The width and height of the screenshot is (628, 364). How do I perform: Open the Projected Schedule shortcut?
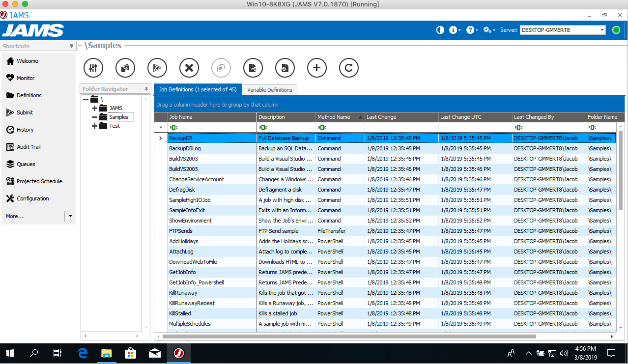(39, 181)
